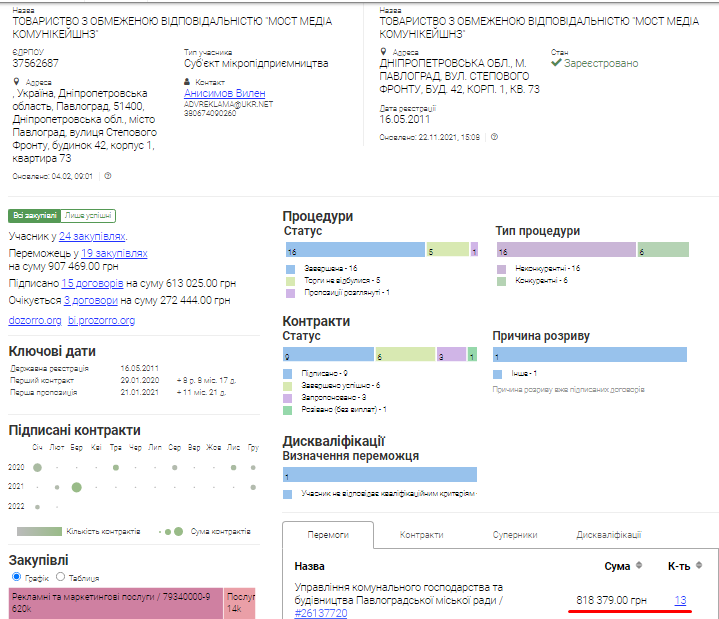This screenshot has width=719, height=619.
Task: Open the 24 закупівлях link
Action: pyautogui.click(x=92, y=236)
